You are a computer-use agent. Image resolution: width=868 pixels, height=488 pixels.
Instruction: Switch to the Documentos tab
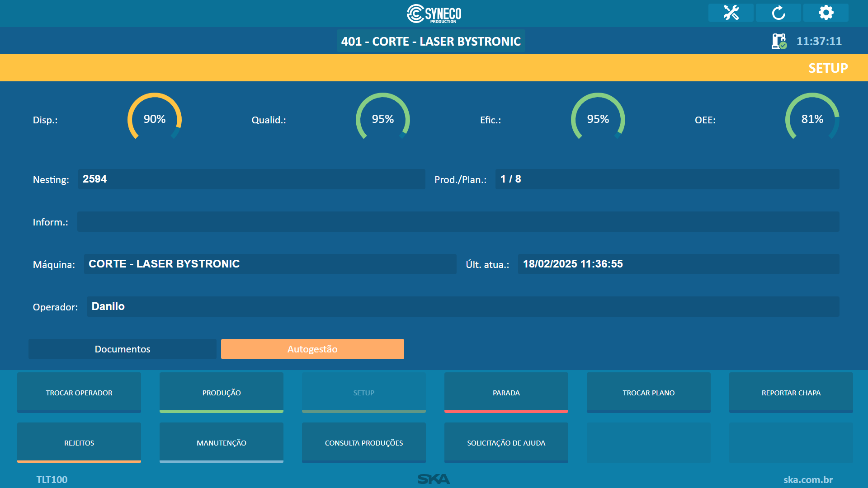[123, 349]
